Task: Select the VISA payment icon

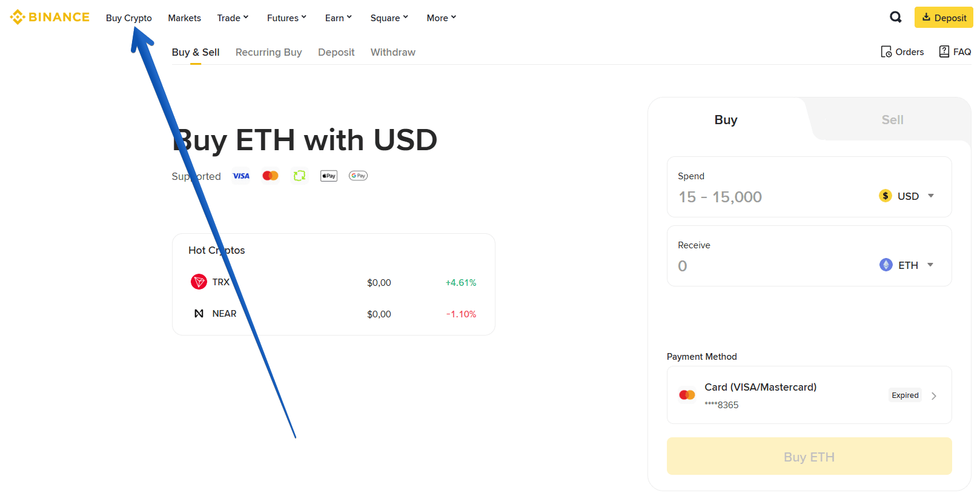Action: [x=241, y=175]
